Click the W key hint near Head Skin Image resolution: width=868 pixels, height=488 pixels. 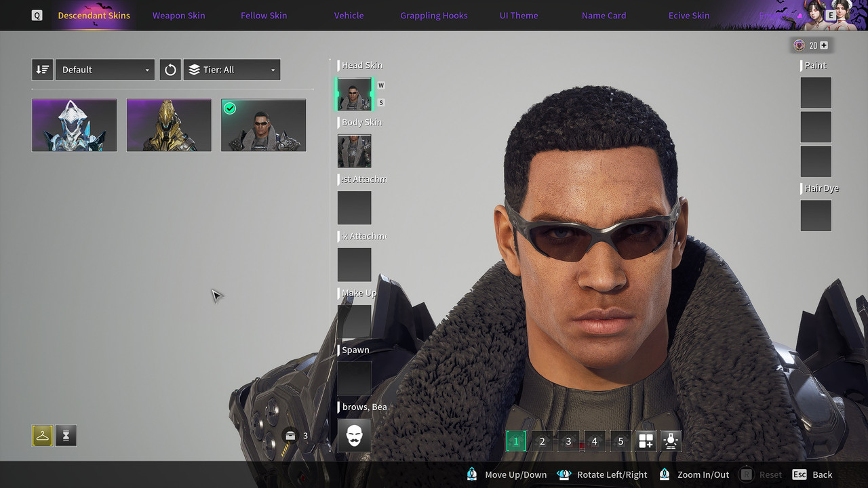(381, 85)
